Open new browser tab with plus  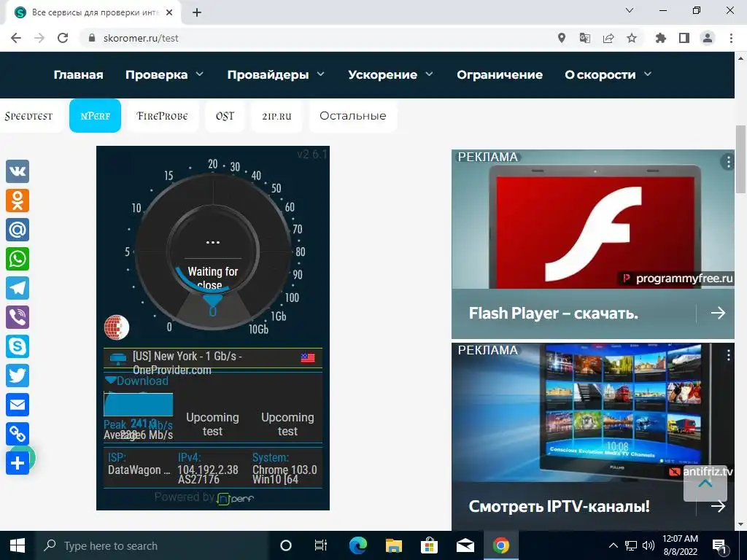(197, 12)
